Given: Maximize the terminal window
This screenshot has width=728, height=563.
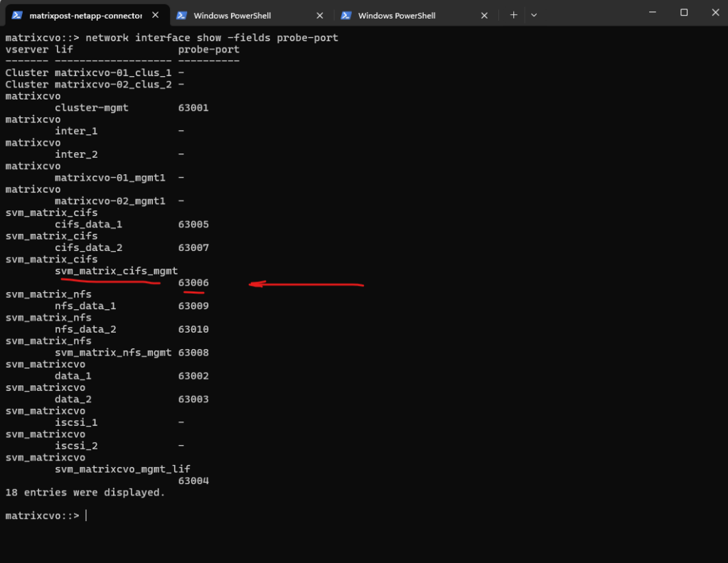Looking at the screenshot, I should pyautogui.click(x=684, y=12).
